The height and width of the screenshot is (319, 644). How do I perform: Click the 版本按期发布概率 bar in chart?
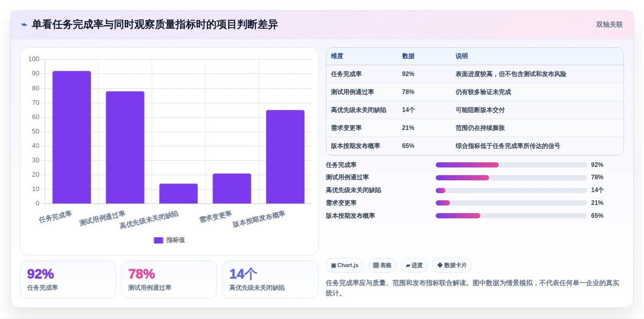click(285, 157)
